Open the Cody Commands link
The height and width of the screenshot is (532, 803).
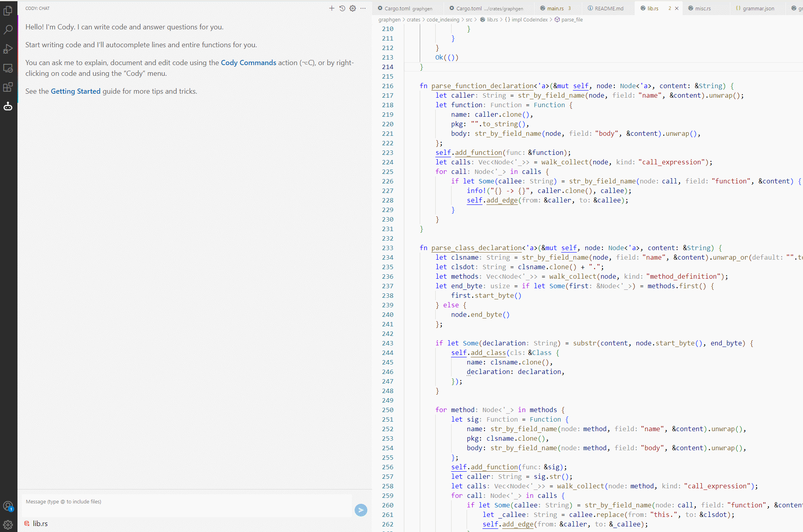[248, 63]
